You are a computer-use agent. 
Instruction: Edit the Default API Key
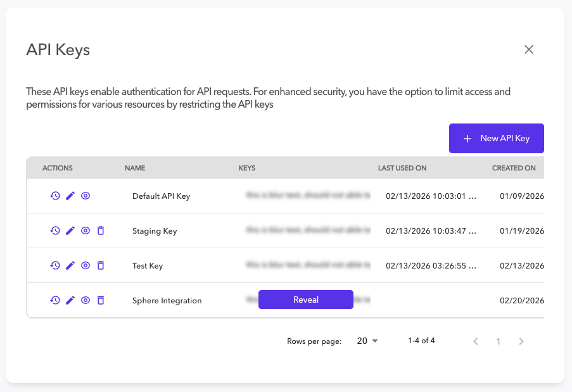(70, 196)
